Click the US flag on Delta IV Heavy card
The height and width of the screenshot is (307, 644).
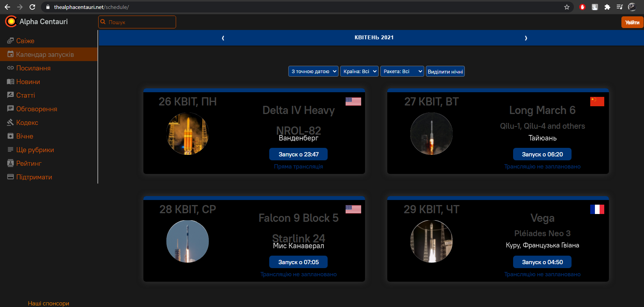(x=353, y=102)
